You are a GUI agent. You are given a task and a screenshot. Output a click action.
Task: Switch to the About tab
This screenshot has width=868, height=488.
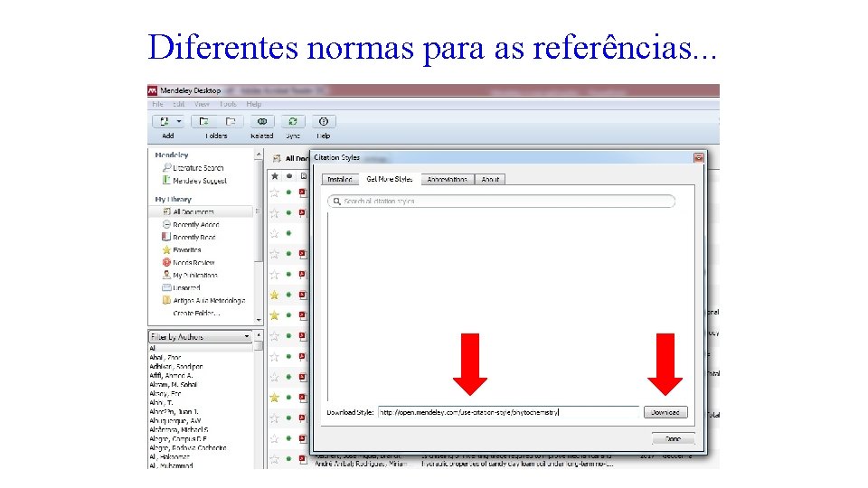pyautogui.click(x=490, y=179)
